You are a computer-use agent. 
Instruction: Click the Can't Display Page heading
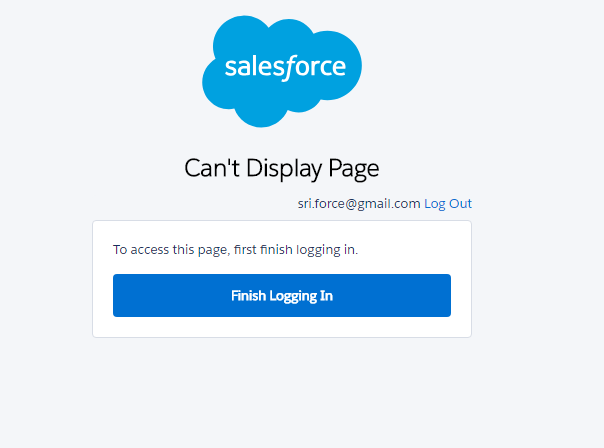pos(282,168)
